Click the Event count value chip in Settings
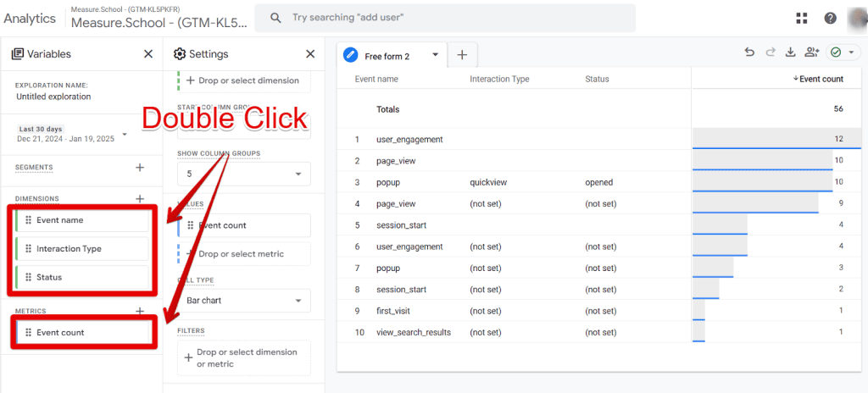868x393 pixels. pos(244,225)
